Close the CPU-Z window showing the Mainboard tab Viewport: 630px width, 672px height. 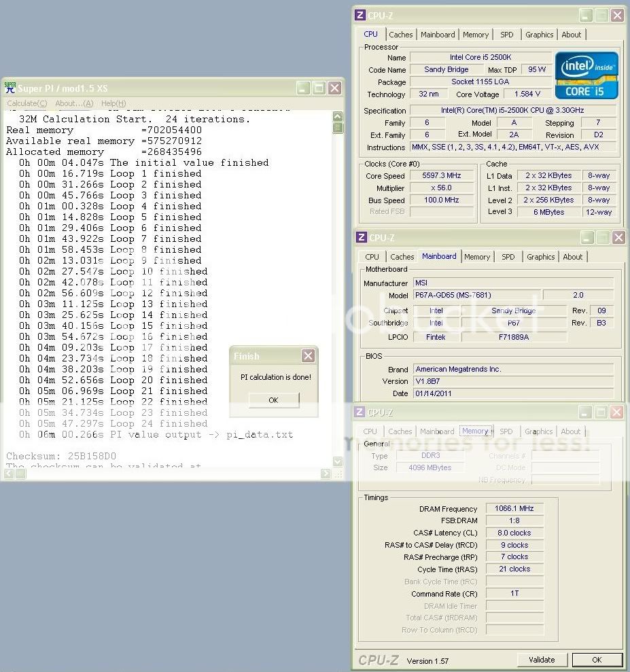click(x=617, y=238)
